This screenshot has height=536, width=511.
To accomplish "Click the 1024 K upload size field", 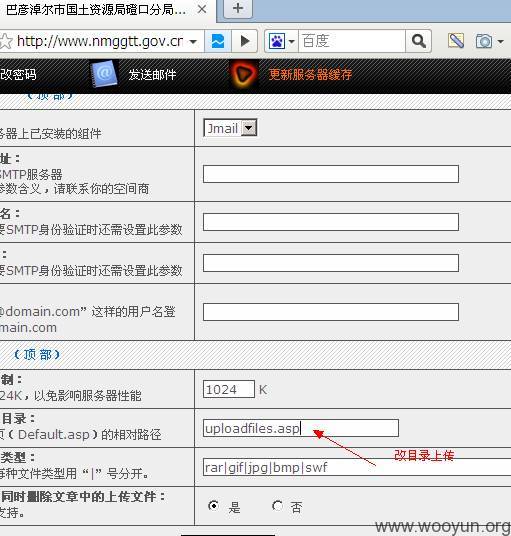I will pyautogui.click(x=229, y=389).
